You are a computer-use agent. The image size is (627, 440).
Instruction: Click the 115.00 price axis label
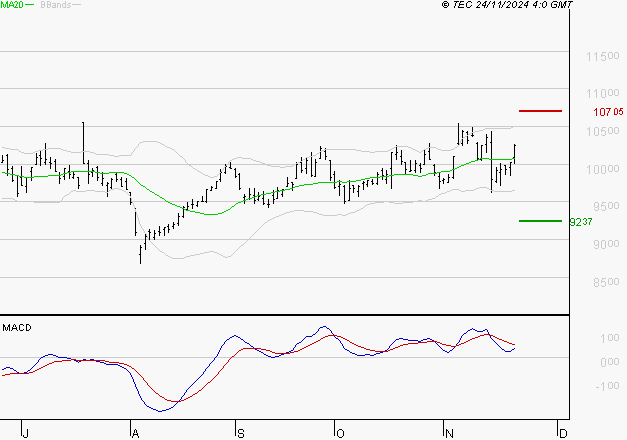click(603, 56)
